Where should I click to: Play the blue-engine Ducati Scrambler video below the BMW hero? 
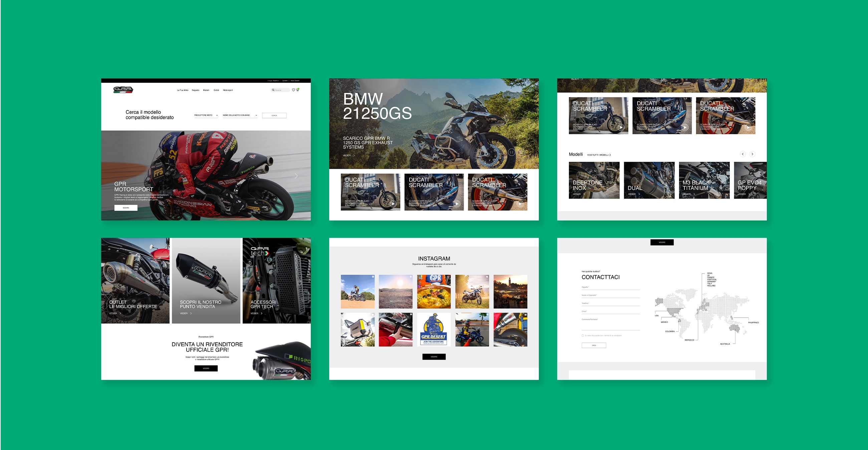tap(456, 203)
